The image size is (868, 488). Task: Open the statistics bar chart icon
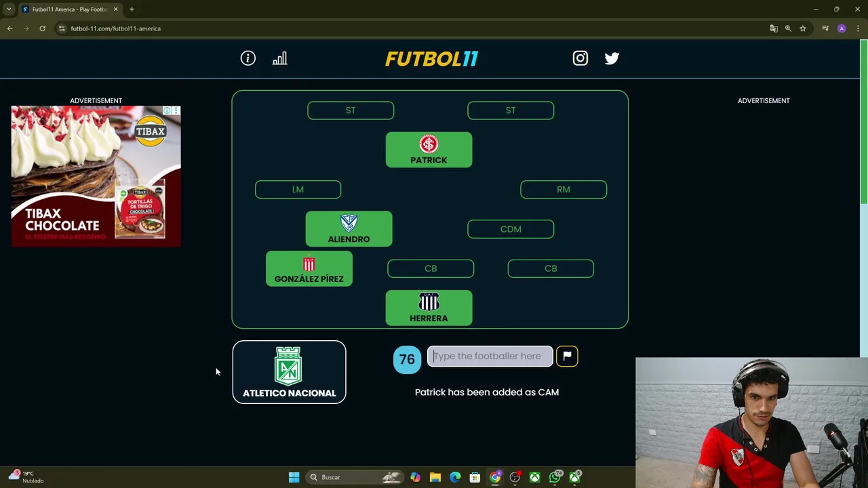[x=280, y=58]
